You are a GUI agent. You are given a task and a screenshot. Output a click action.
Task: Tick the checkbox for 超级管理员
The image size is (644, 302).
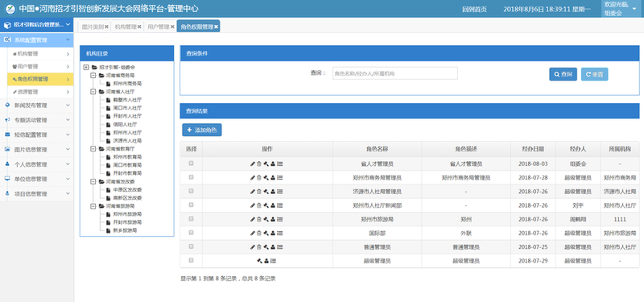[191, 260]
